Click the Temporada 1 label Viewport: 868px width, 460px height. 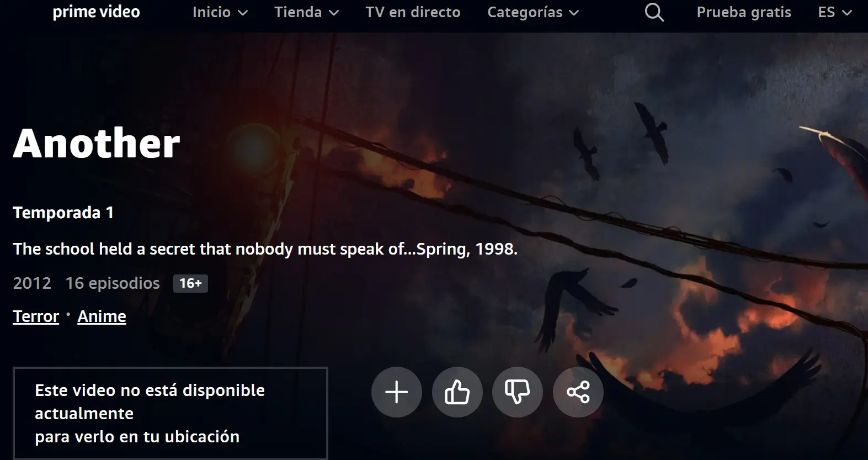coord(63,213)
